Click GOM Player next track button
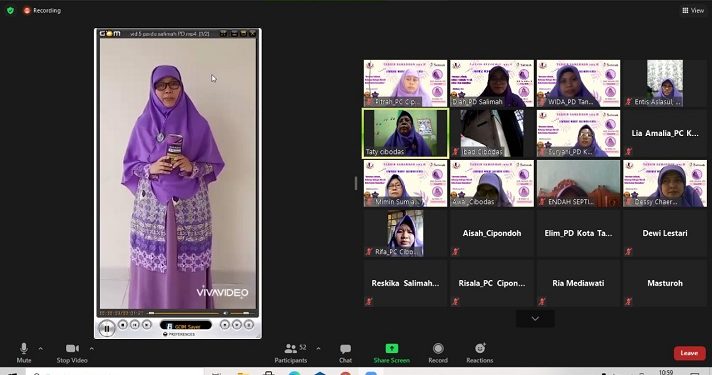Screen dimensions: 712x375 coord(146,324)
